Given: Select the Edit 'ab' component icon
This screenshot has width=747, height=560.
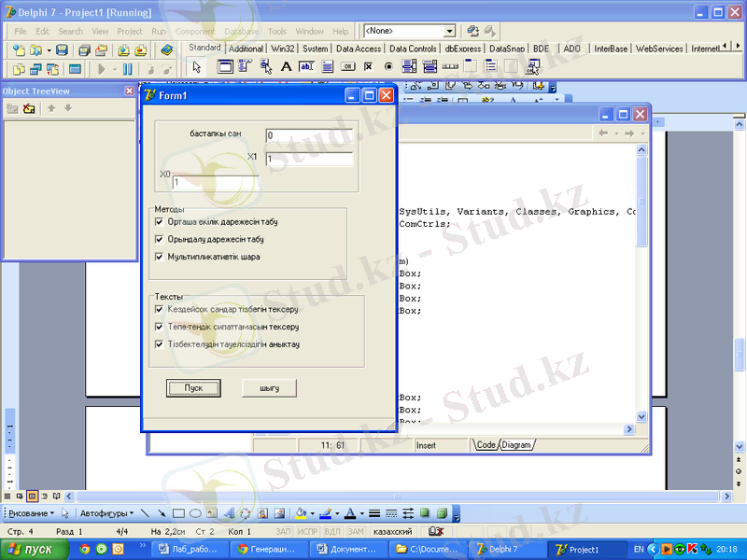Looking at the screenshot, I should point(306,66).
